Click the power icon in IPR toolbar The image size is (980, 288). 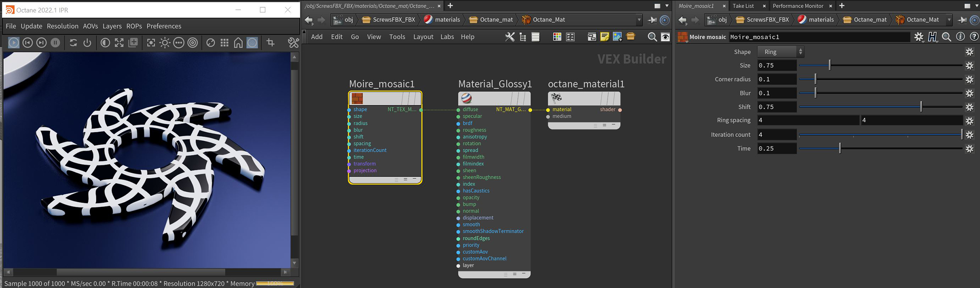click(x=87, y=43)
